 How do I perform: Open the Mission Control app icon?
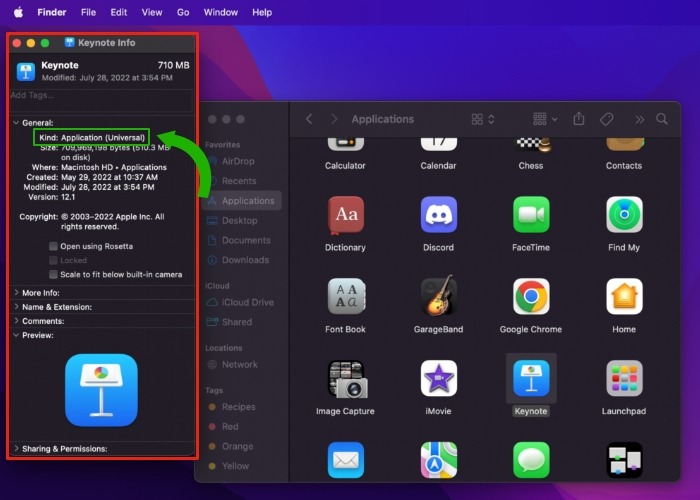click(x=624, y=460)
